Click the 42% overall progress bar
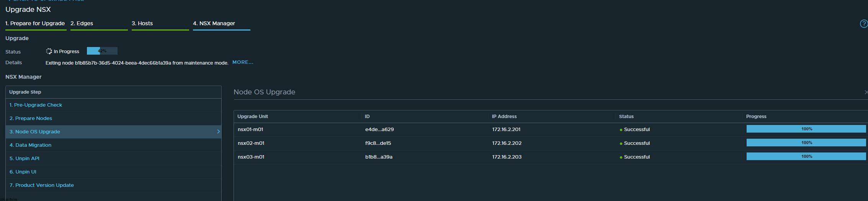Image resolution: width=868 pixels, height=201 pixels. tap(102, 51)
